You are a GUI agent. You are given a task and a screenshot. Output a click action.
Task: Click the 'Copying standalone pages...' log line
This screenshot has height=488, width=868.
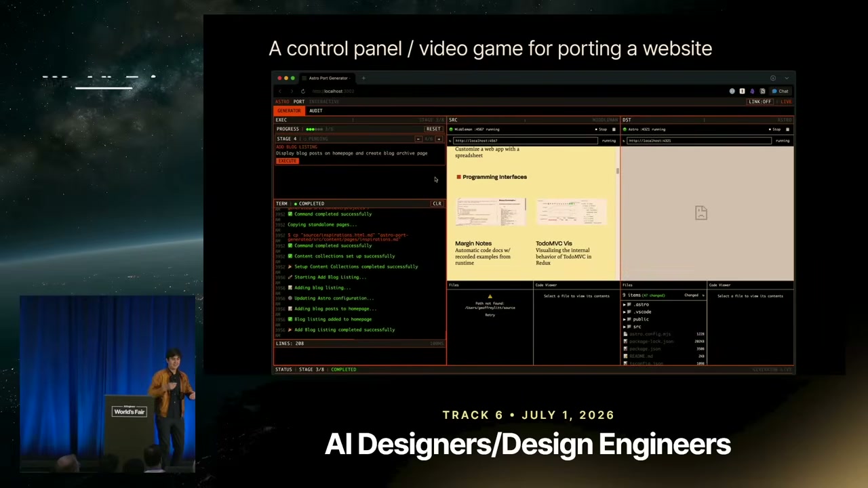pyautogui.click(x=322, y=224)
